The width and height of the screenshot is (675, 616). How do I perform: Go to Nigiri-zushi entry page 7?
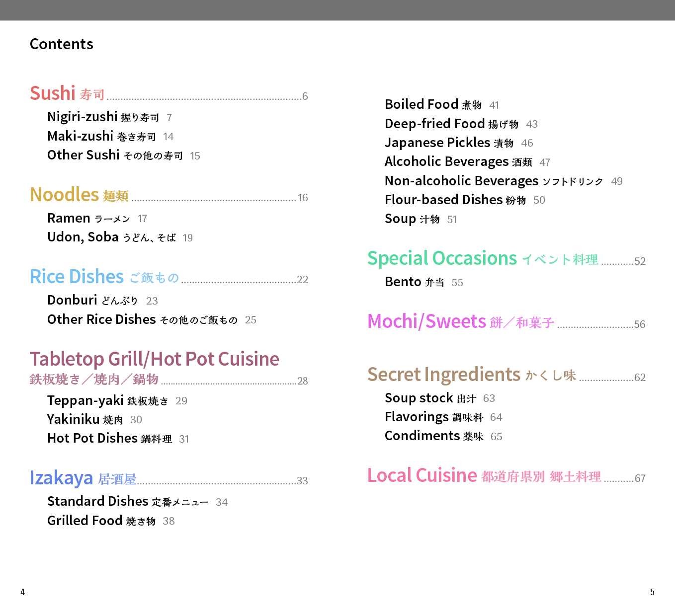(109, 117)
